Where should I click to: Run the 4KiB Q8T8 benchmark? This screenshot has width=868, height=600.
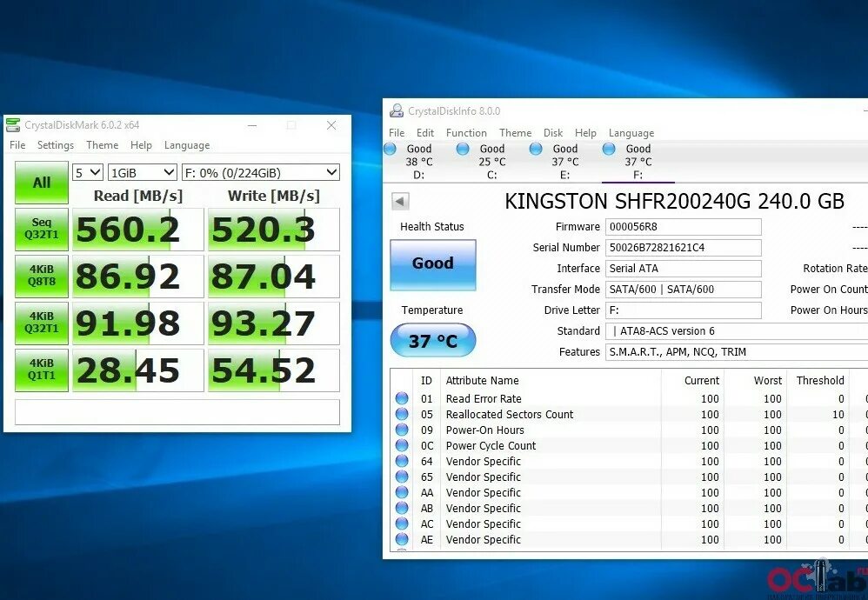[x=42, y=277]
